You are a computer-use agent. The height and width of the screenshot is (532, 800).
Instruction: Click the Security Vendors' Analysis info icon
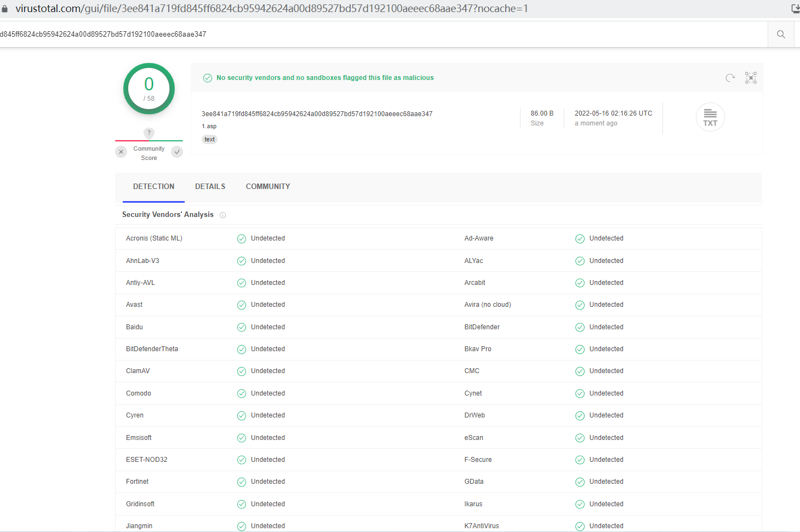pyautogui.click(x=222, y=215)
